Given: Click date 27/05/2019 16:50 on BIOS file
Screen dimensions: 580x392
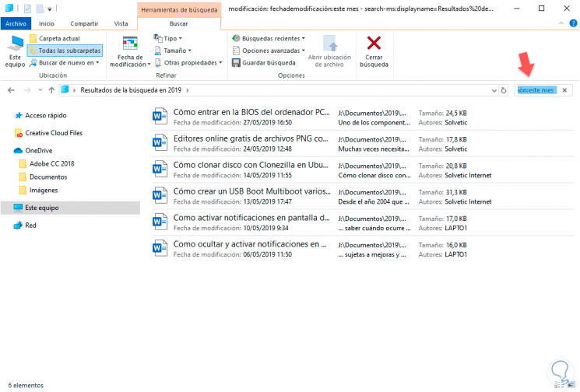Looking at the screenshot, I should pos(268,123).
